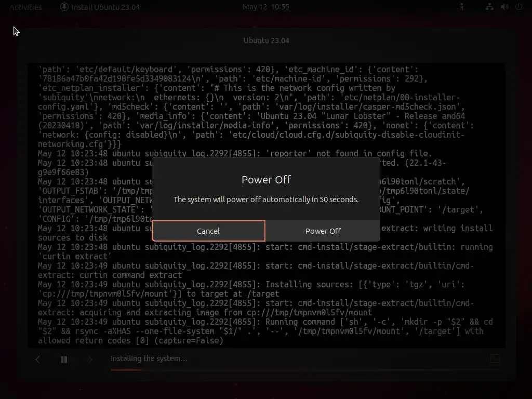Click log line "'reporter' not found in config file."

coord(349,153)
